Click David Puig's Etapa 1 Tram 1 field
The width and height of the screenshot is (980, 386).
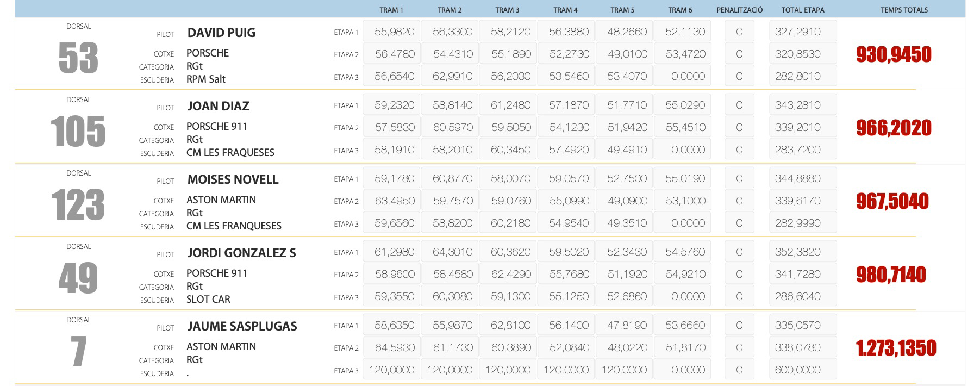click(x=394, y=32)
